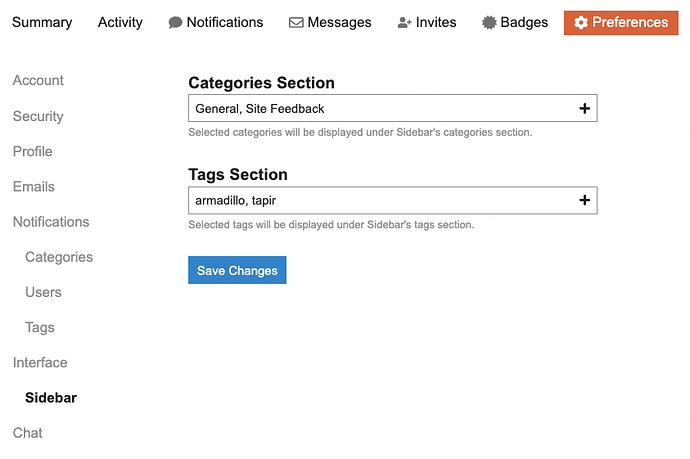Open Users sub-item in side menu
The width and height of the screenshot is (690, 459).
[x=43, y=292]
